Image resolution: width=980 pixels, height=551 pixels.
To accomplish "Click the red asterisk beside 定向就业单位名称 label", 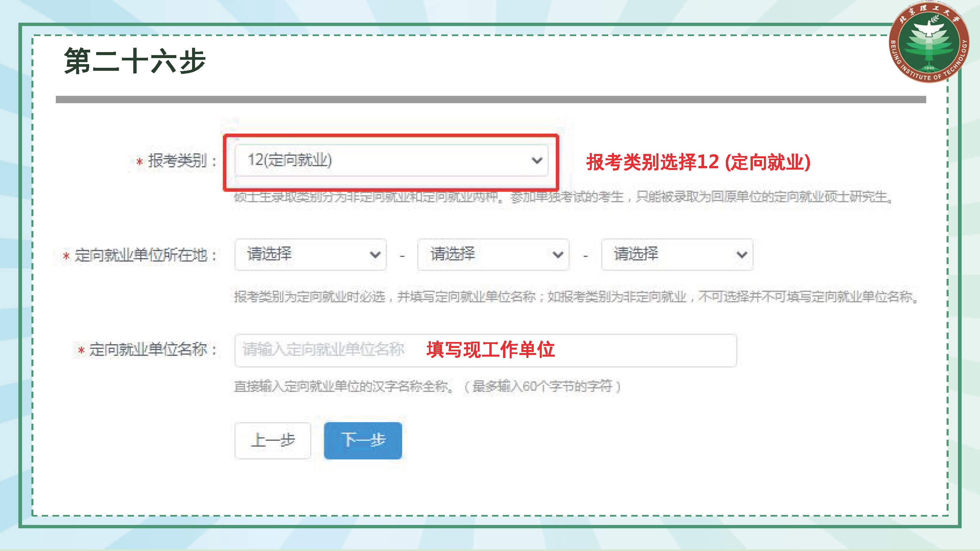I will tap(81, 350).
